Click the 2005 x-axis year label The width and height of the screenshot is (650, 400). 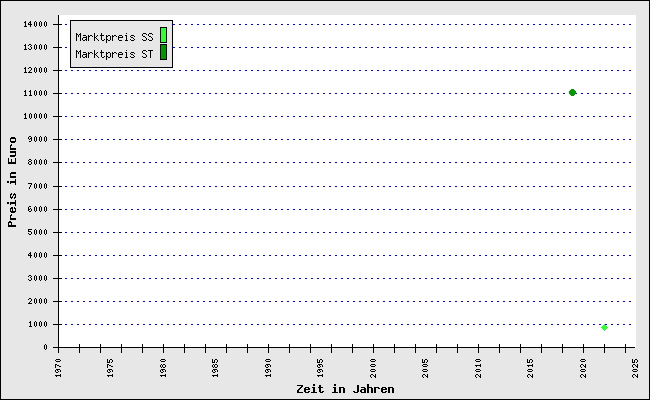pyautogui.click(x=426, y=368)
